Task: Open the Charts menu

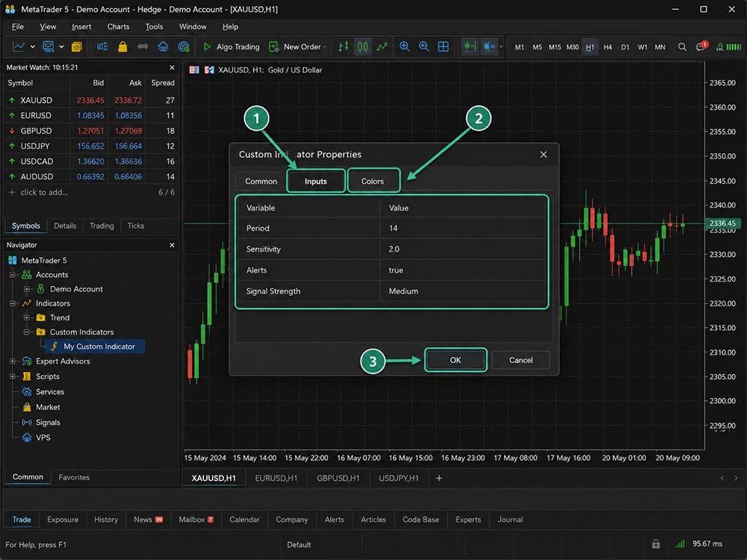Action: [x=118, y=27]
